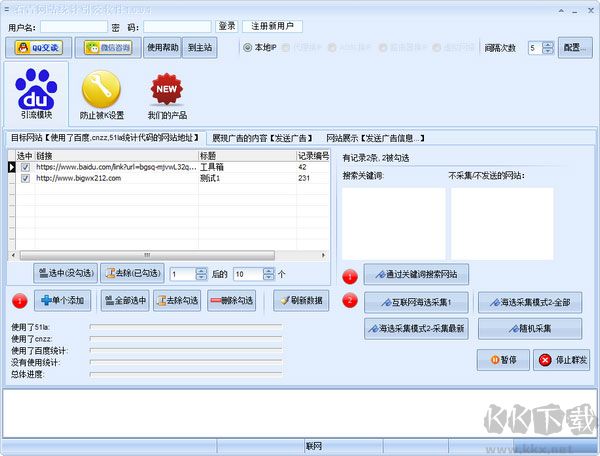Click the 使用了51la progress bar
Viewport: 600px width, 456px height.
186,327
